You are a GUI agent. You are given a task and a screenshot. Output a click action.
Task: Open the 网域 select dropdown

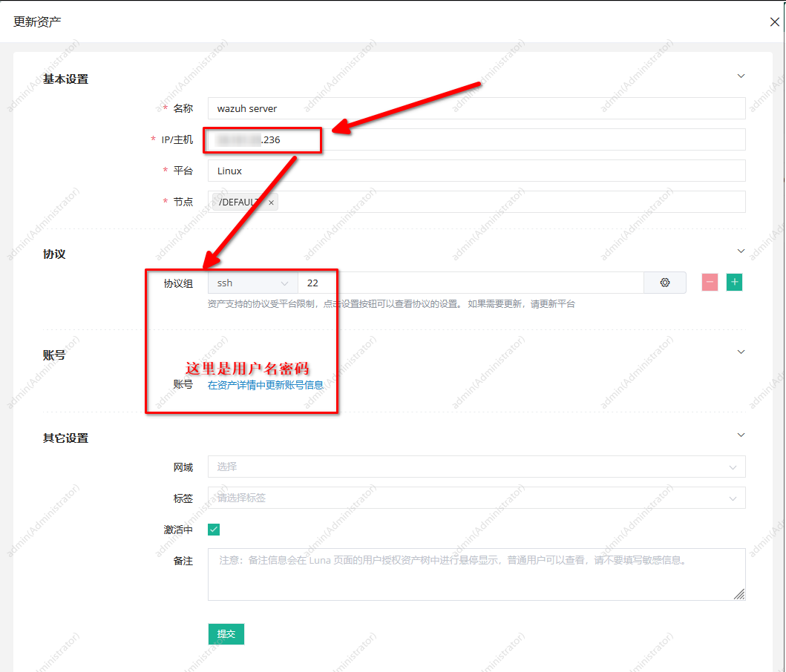pos(476,467)
